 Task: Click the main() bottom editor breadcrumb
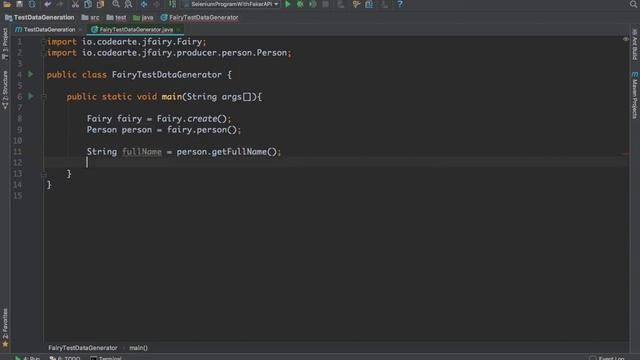coord(138,348)
